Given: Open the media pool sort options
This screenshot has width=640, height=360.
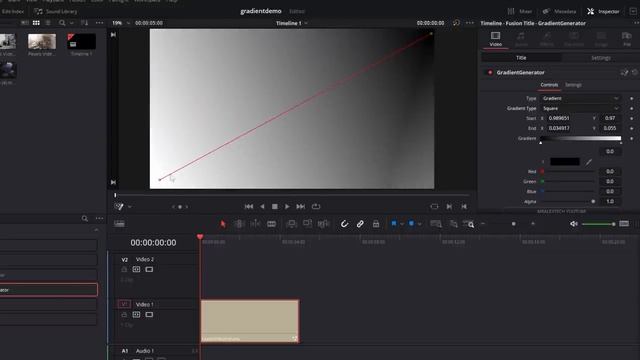Looking at the screenshot, I should pyautogui.click(x=84, y=23).
